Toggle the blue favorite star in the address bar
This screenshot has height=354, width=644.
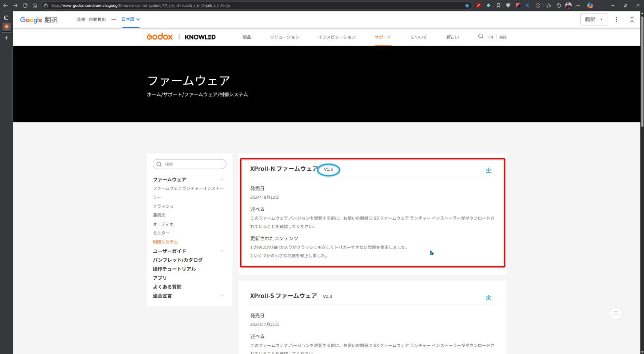click(467, 5)
